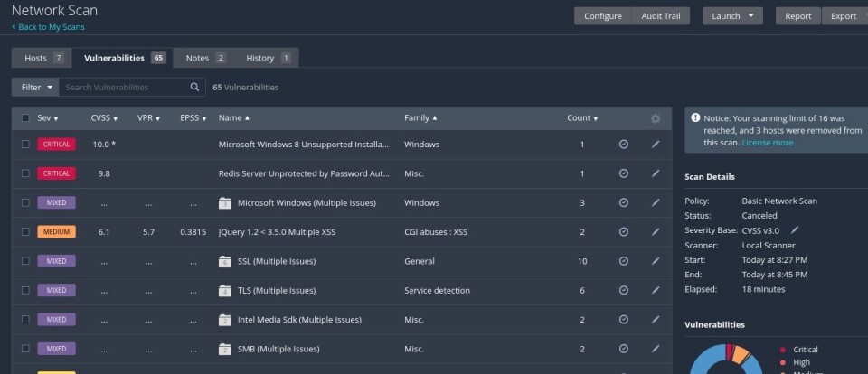Click the CRITICAL badge on Redis Server row
Image resolution: width=868 pixels, height=374 pixels.
tap(56, 173)
